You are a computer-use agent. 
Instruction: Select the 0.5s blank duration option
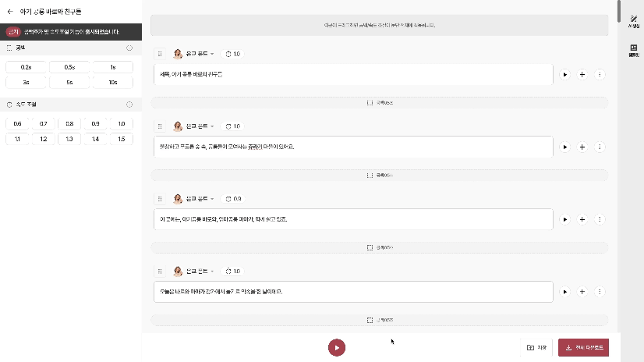point(69,67)
